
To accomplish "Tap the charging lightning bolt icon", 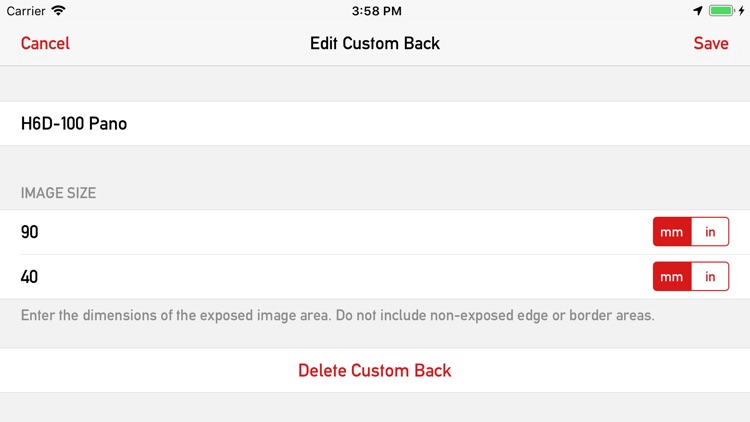I will (x=742, y=11).
